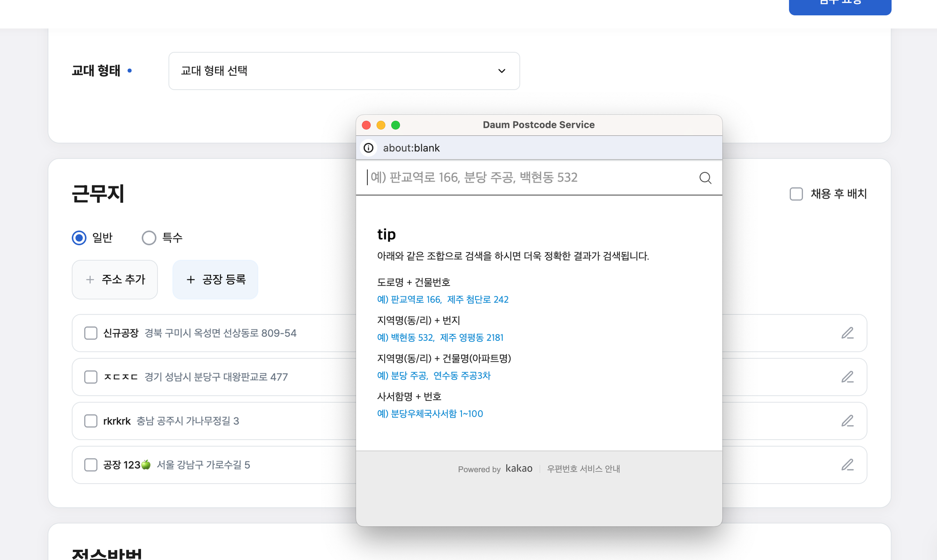Click the 주소 추가 button
Image resolution: width=937 pixels, height=560 pixels.
(x=115, y=280)
